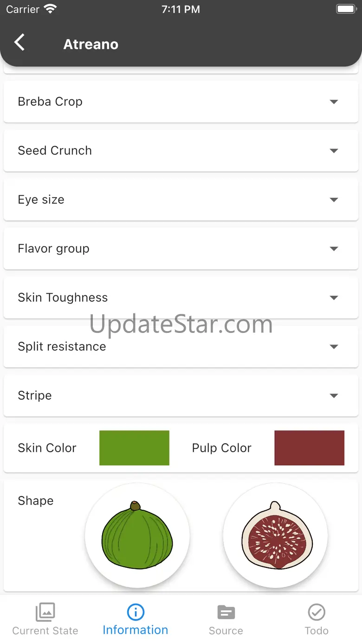Open the Flavor group dropdown
Image resolution: width=362 pixels, height=644 pixels.
point(181,248)
